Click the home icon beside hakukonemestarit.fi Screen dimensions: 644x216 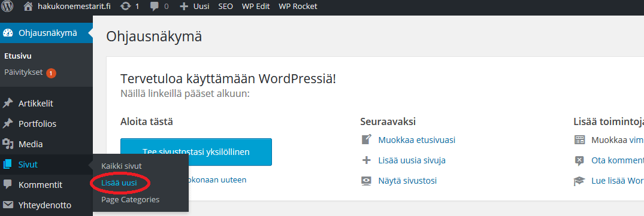(28, 6)
